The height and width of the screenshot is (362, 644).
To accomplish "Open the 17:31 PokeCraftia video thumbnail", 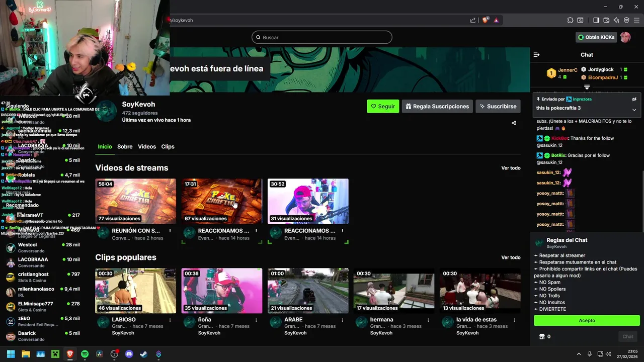I will click(x=222, y=201).
